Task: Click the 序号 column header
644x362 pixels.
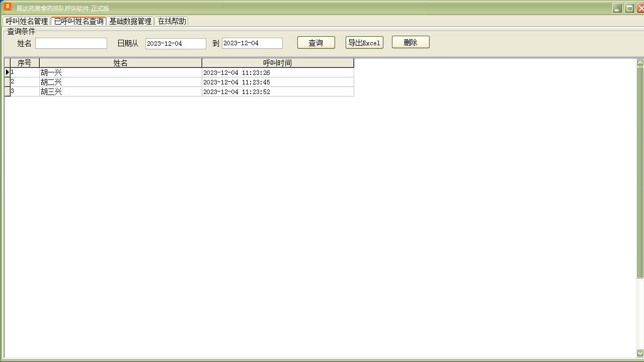Action: (x=25, y=63)
